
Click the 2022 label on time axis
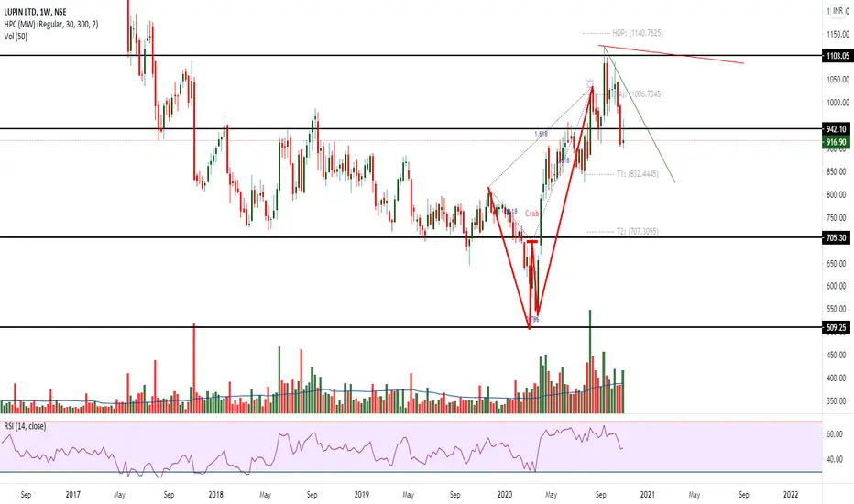[791, 495]
